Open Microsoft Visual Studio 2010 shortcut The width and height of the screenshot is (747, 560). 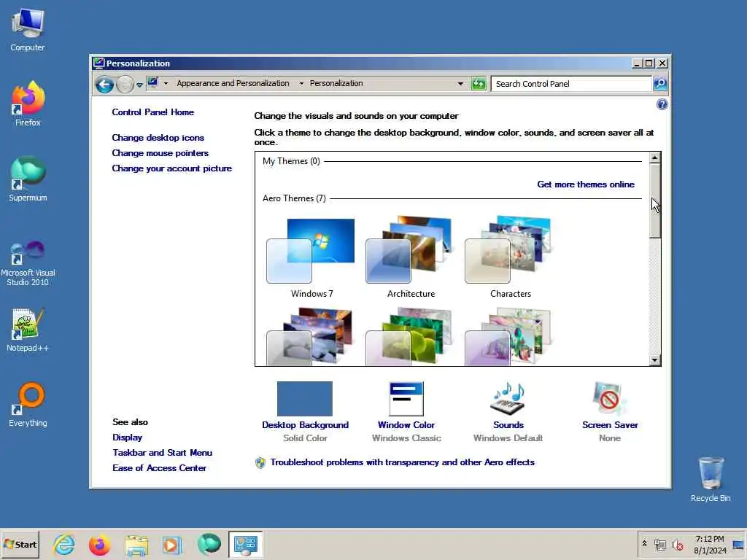[28, 263]
